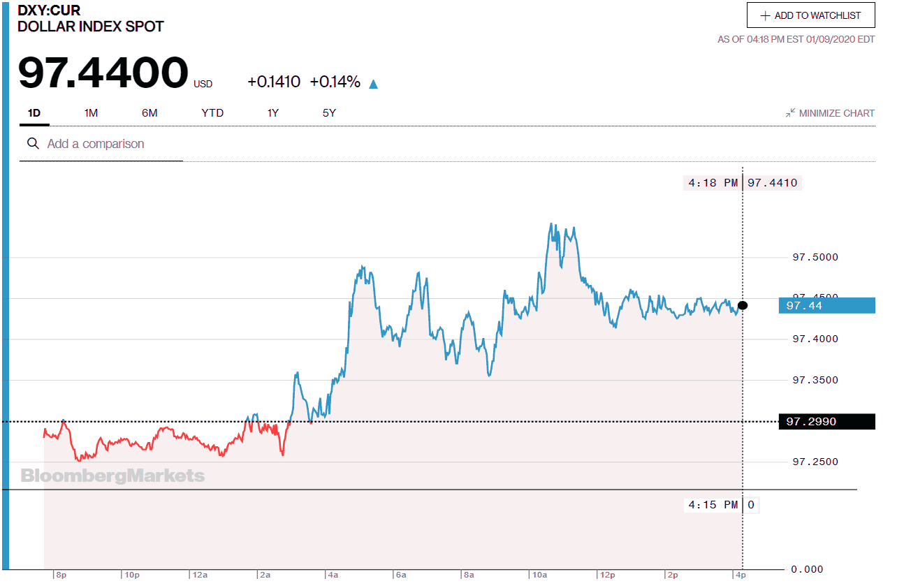Open the 4:18 PM 97.4410 crosshair tooltip

[743, 182]
